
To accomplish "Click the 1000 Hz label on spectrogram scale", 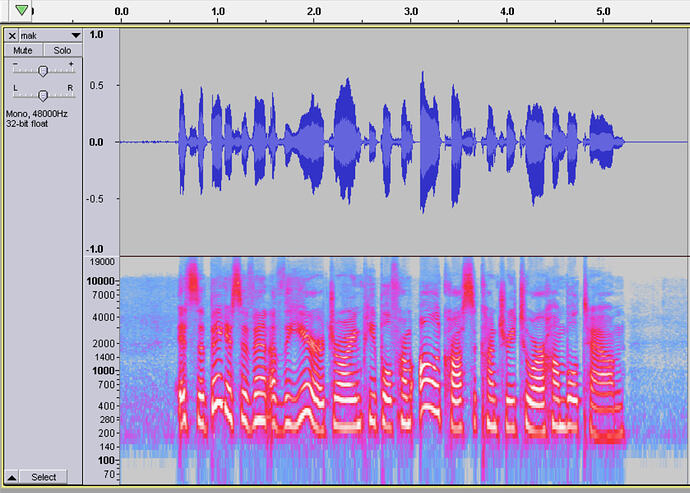I will [103, 371].
